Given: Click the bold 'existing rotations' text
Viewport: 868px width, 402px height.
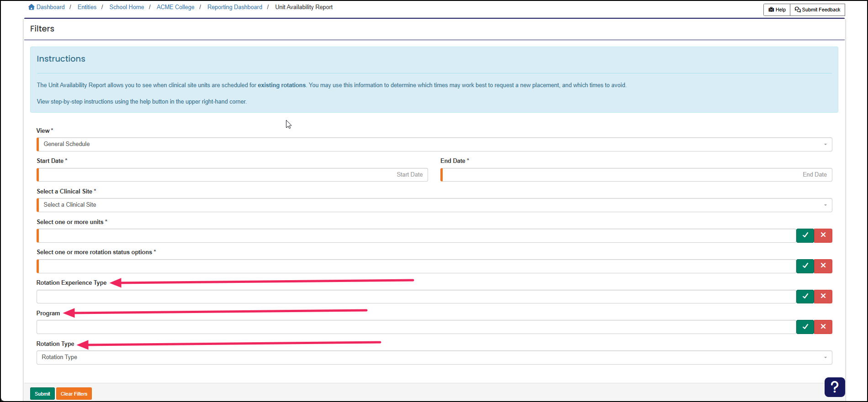Looking at the screenshot, I should click(x=282, y=85).
